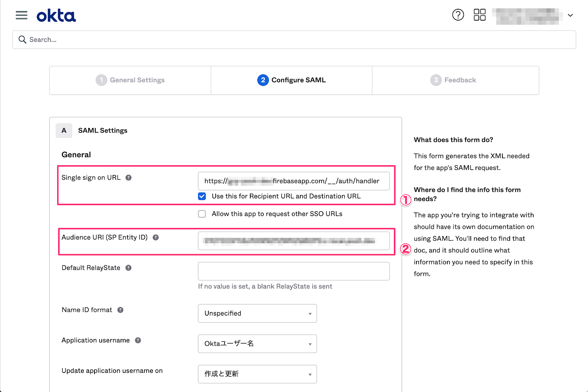This screenshot has width=588, height=392.
Task: Enable Allow this app to request other SSO URLs
Action: [202, 214]
